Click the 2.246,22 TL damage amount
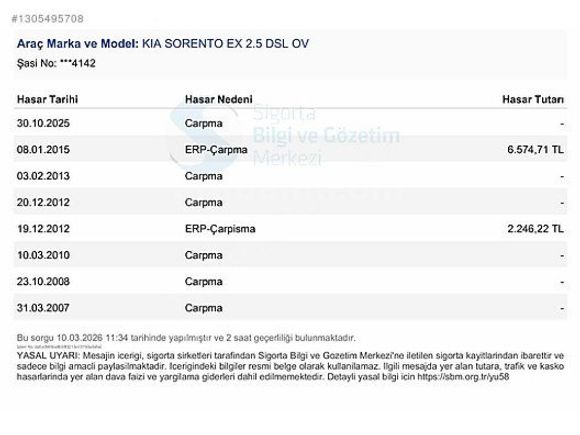The width and height of the screenshot is (580, 435). click(536, 229)
